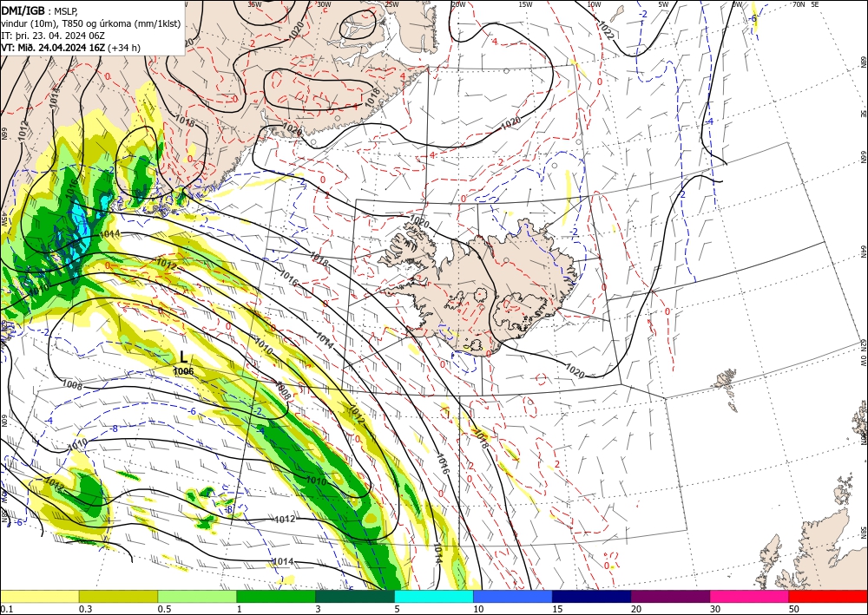868x615 pixels.
Task: Click the '25W' longitude label at the top
Action: (391, 4)
